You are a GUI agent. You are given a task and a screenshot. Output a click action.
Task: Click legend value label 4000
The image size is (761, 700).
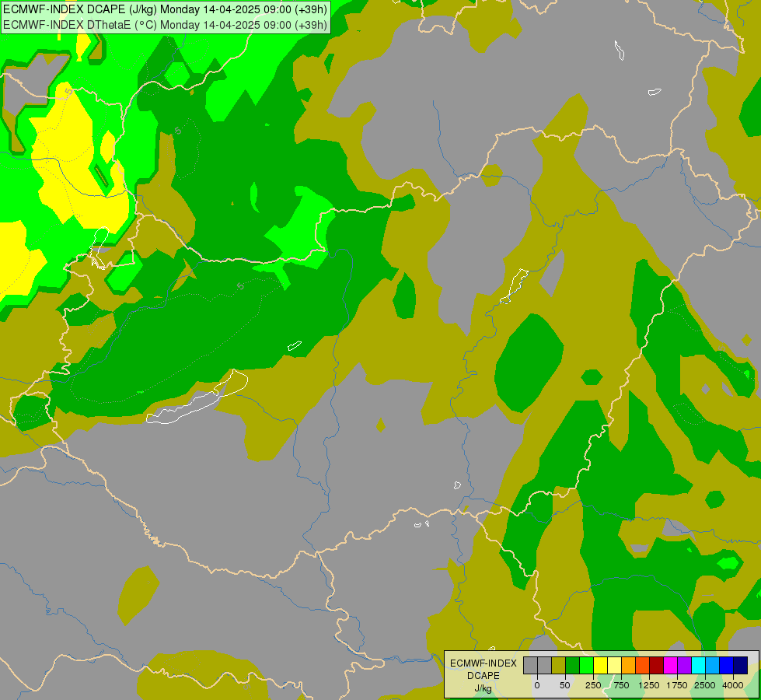733,685
